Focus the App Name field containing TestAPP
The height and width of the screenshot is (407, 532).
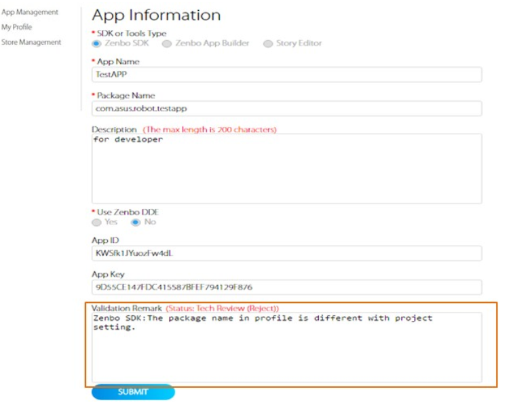(x=286, y=75)
